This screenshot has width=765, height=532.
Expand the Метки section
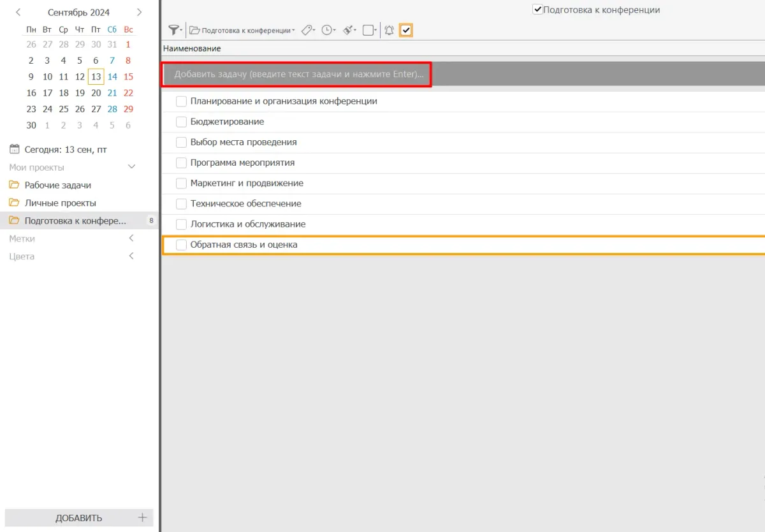point(131,238)
